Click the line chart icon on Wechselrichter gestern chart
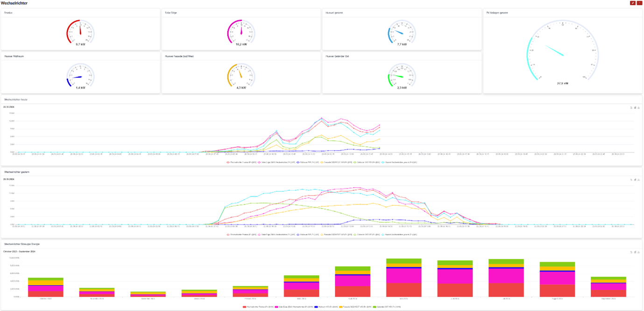Screen dimensions: 644x311 tap(631, 180)
